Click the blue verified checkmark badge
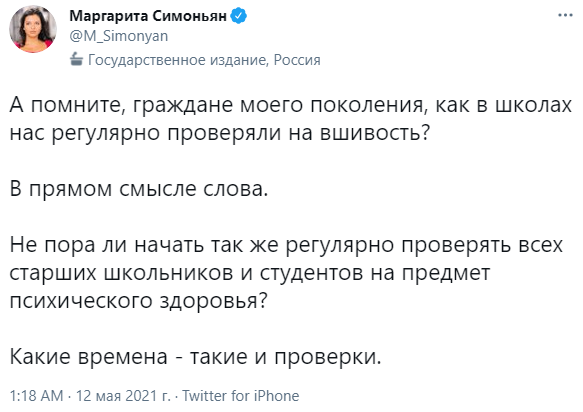This screenshot has width=583, height=412. (239, 16)
